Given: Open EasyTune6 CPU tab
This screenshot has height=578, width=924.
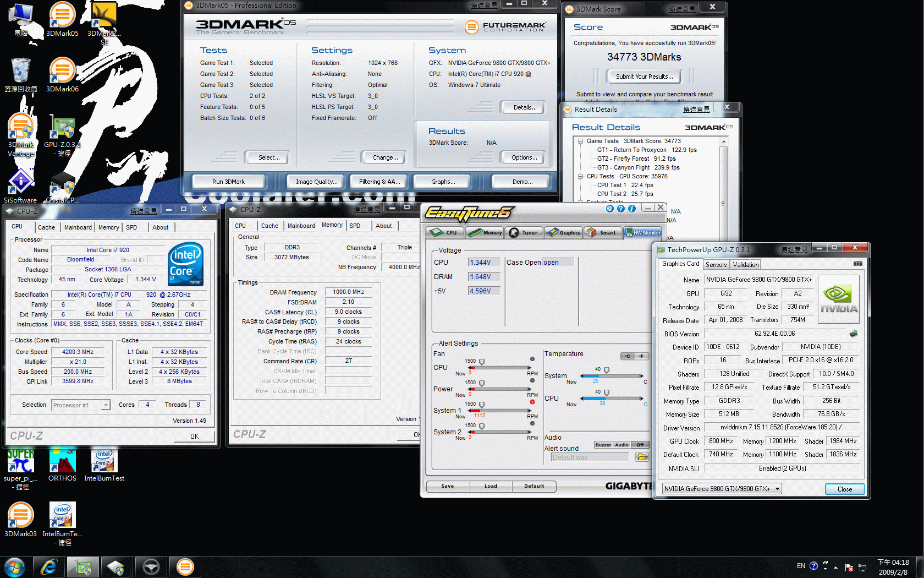Looking at the screenshot, I should pos(445,232).
